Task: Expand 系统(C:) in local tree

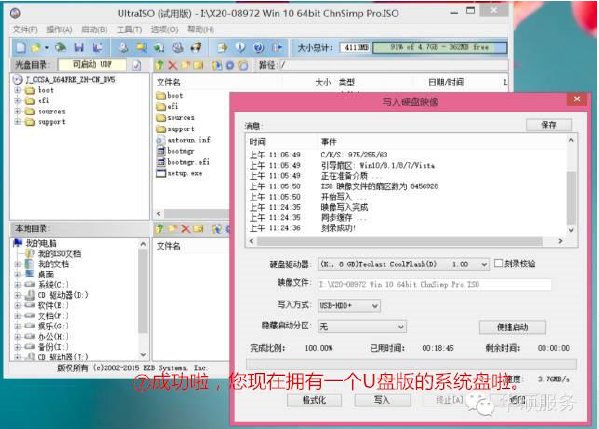Action: [18, 285]
